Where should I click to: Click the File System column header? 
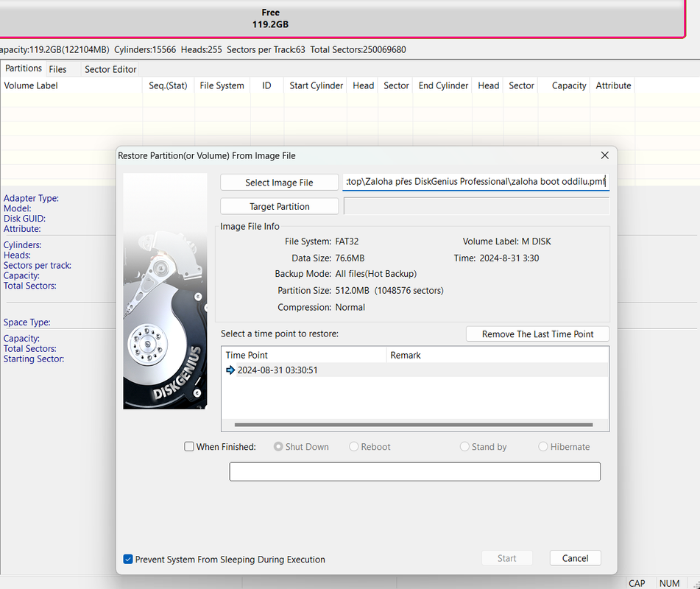click(x=222, y=85)
